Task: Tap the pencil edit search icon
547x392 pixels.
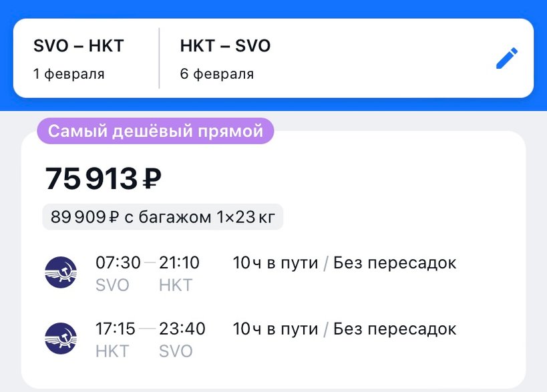Action: pos(507,59)
